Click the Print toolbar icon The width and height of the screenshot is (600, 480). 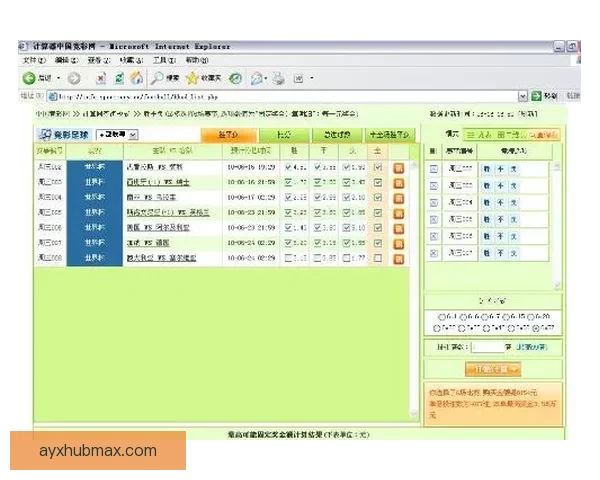pos(279,78)
